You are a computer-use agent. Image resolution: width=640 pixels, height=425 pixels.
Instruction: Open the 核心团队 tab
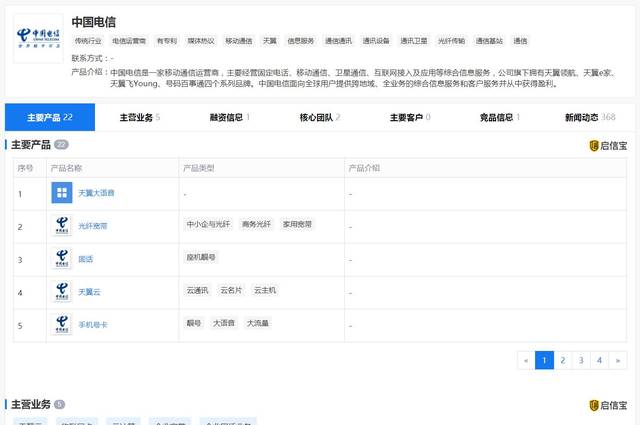320,118
